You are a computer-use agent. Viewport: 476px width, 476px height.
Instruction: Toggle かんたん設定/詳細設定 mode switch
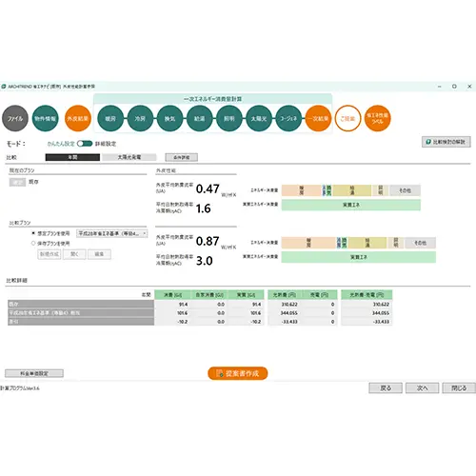(x=85, y=144)
